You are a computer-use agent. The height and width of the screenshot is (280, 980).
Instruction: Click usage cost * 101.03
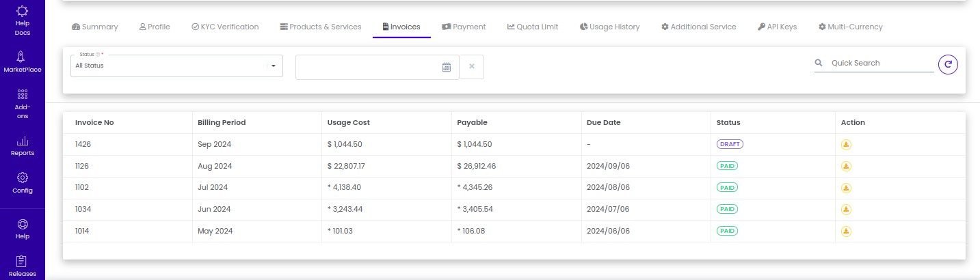click(340, 231)
